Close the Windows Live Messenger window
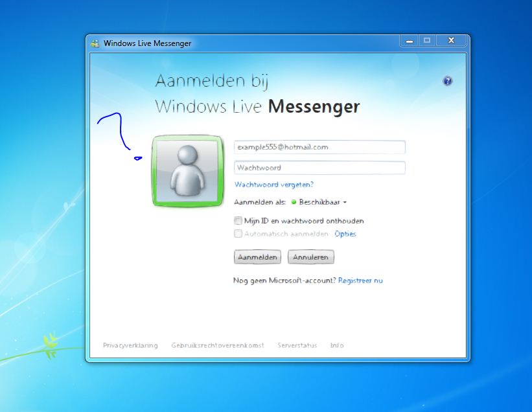 451,41
